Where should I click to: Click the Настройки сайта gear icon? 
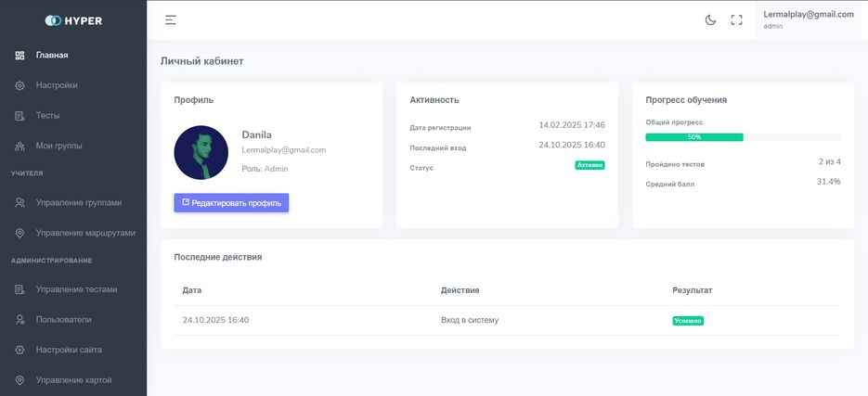(19, 350)
